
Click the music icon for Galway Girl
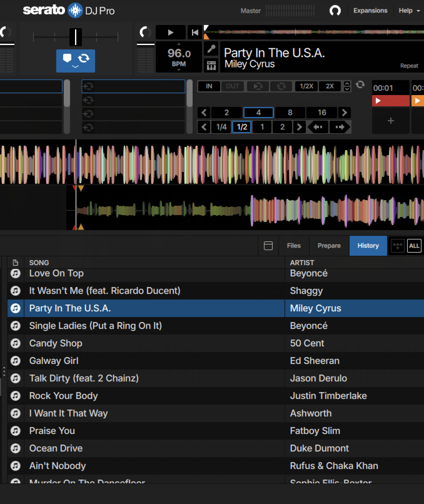click(x=15, y=361)
